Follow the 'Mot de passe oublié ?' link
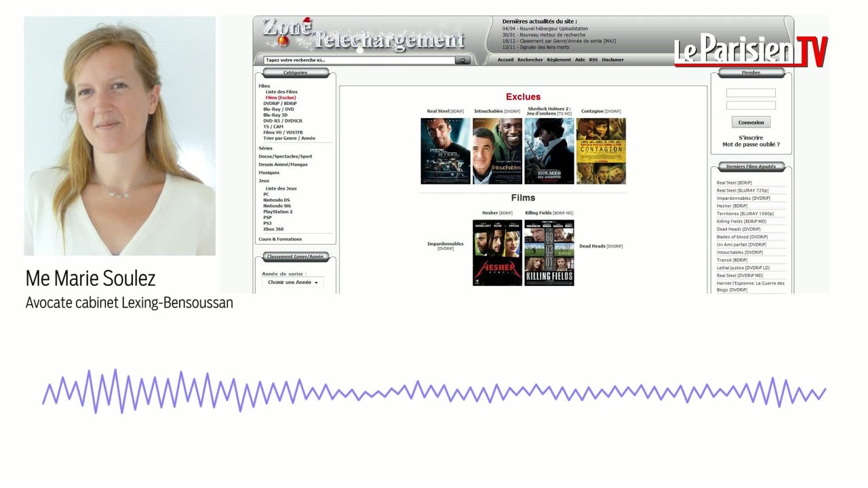This screenshot has height=488, width=868. tap(751, 144)
